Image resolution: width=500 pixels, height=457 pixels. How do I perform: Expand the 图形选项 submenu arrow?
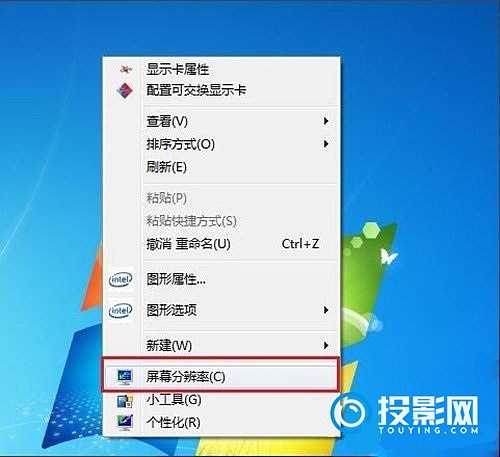tap(326, 310)
